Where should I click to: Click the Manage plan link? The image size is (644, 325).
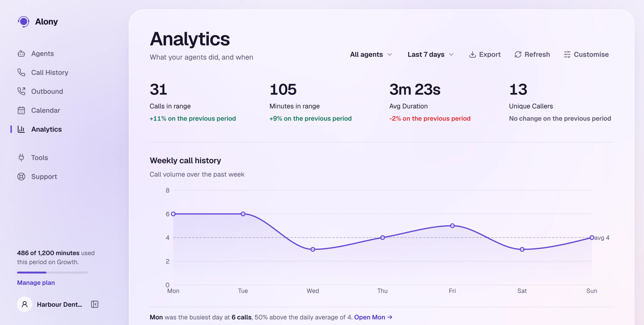pos(36,283)
